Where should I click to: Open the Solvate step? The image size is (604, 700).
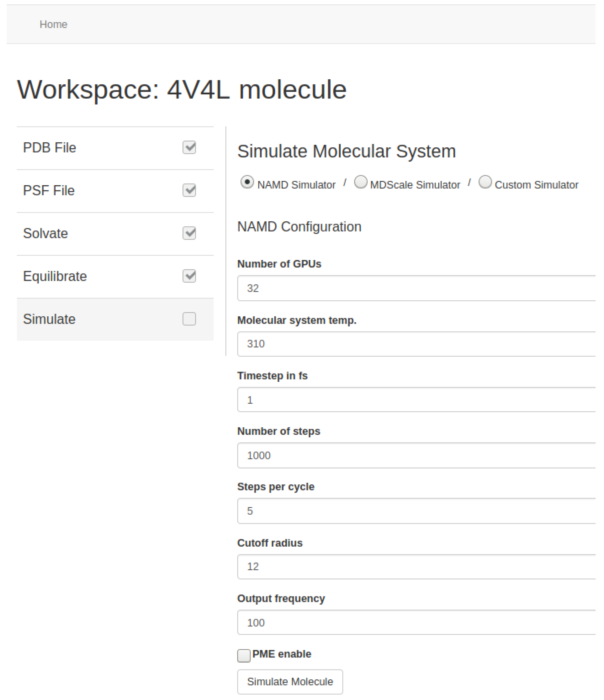(115, 234)
